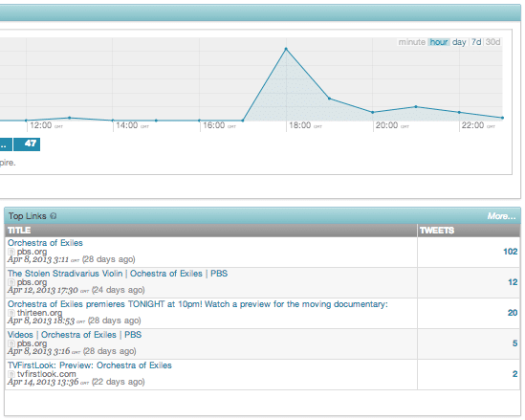Click the peak data point near 18:00
Viewport: 525px width, 420px height.
click(286, 49)
